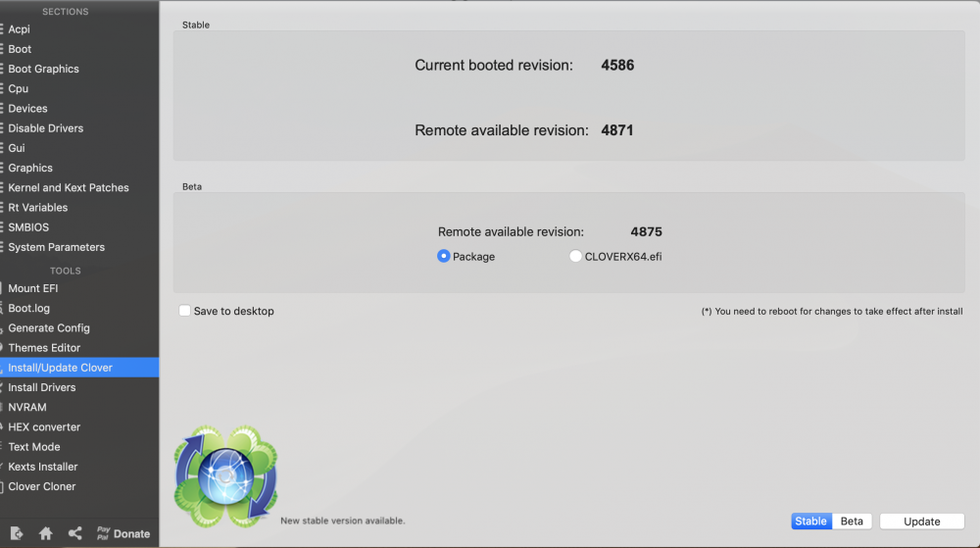This screenshot has height=548, width=980.
Task: Enable Save to desktop checkbox
Action: [184, 311]
